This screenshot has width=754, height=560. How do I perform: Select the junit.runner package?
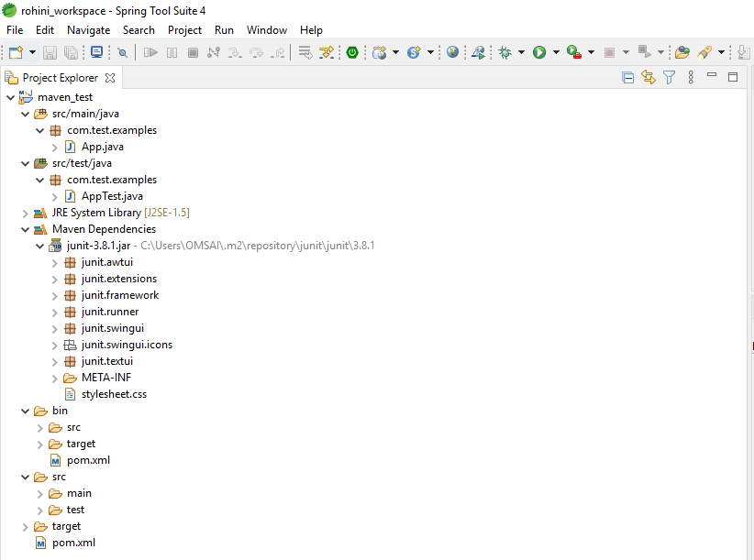(x=110, y=312)
